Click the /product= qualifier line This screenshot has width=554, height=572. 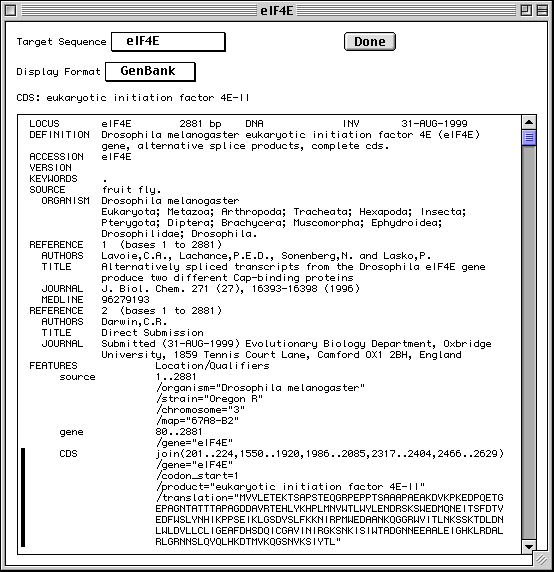[290, 487]
